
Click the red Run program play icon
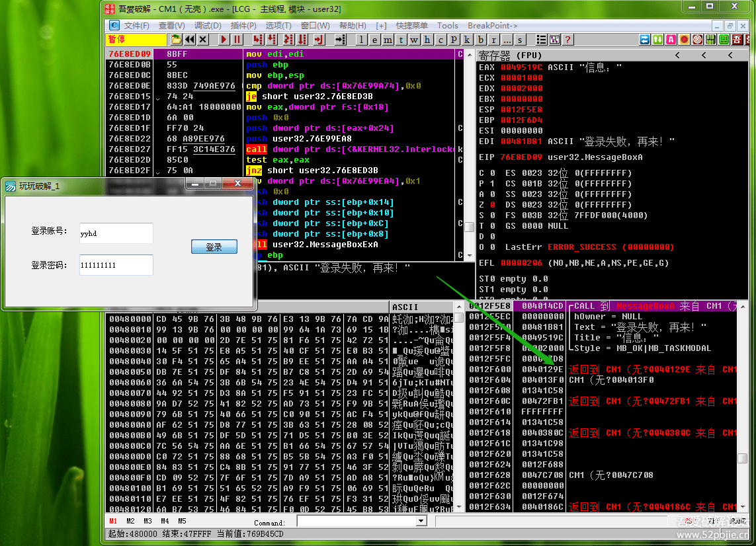coord(224,40)
